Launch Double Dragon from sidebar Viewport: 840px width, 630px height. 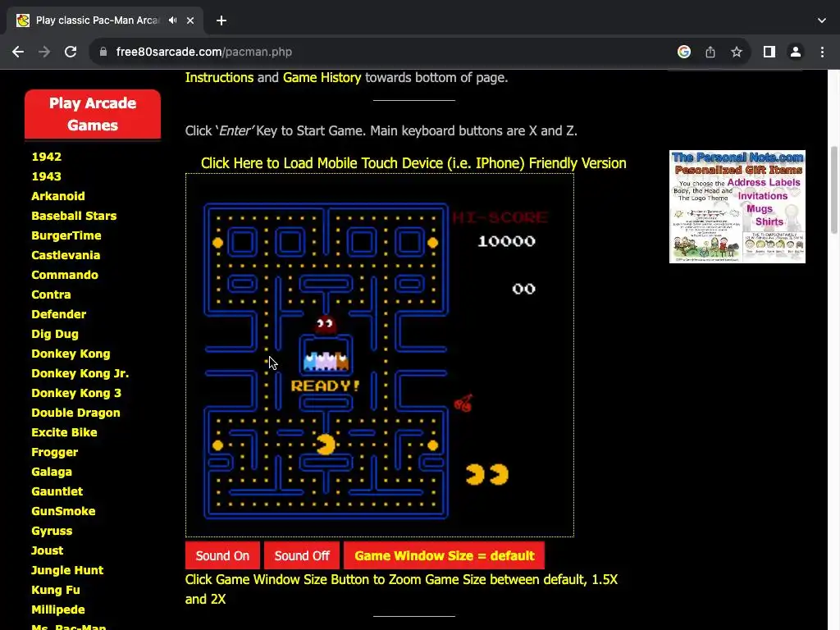click(75, 413)
